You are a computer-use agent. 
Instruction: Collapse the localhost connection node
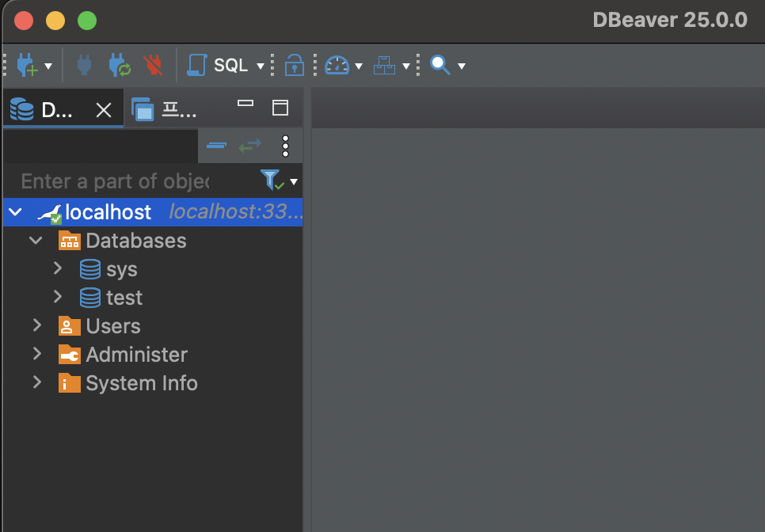pos(16,212)
